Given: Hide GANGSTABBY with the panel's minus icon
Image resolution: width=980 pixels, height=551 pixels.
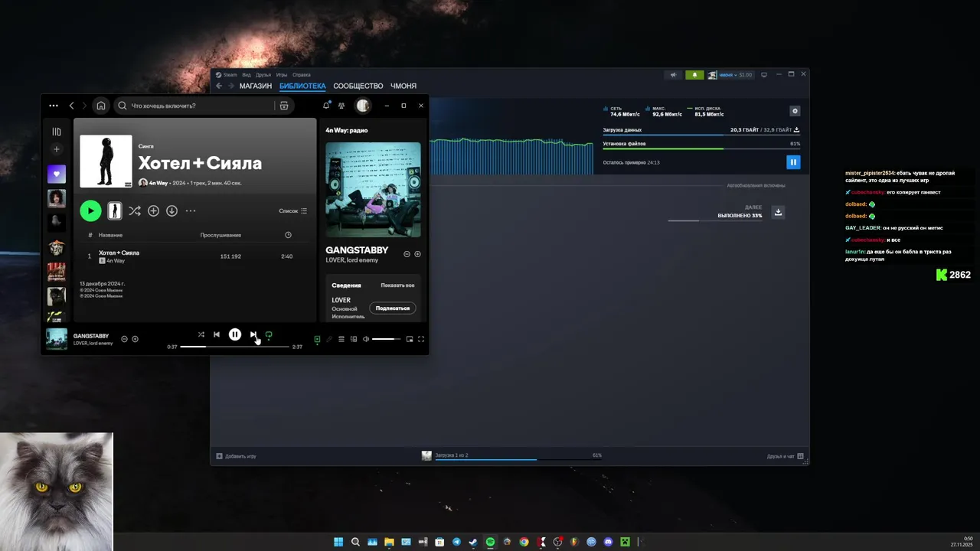Looking at the screenshot, I should pyautogui.click(x=407, y=254).
